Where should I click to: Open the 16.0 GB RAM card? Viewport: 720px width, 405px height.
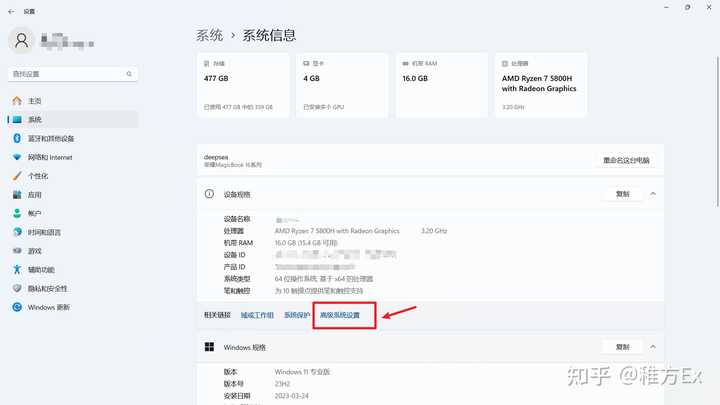pyautogui.click(x=442, y=85)
